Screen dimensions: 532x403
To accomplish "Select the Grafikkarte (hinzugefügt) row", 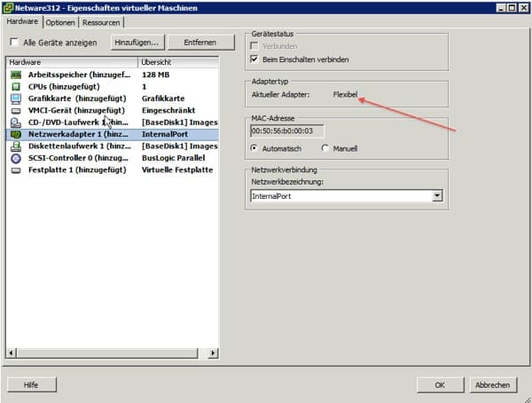I will pyautogui.click(x=113, y=99).
